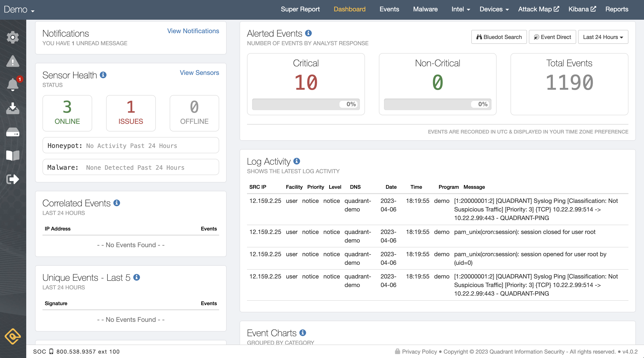Viewport: 644px width, 358px height.
Task: Open the Malware section from the navbar
Action: (425, 9)
